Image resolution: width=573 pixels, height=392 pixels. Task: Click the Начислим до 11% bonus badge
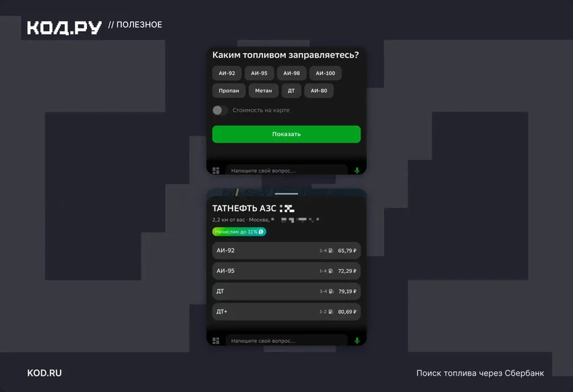point(239,232)
